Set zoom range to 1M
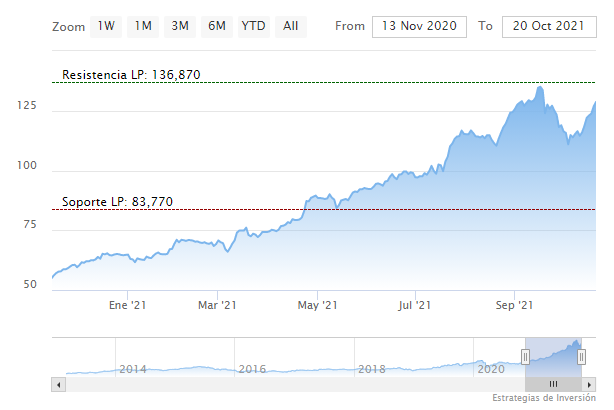The width and height of the screenshot is (614, 410). 143,26
